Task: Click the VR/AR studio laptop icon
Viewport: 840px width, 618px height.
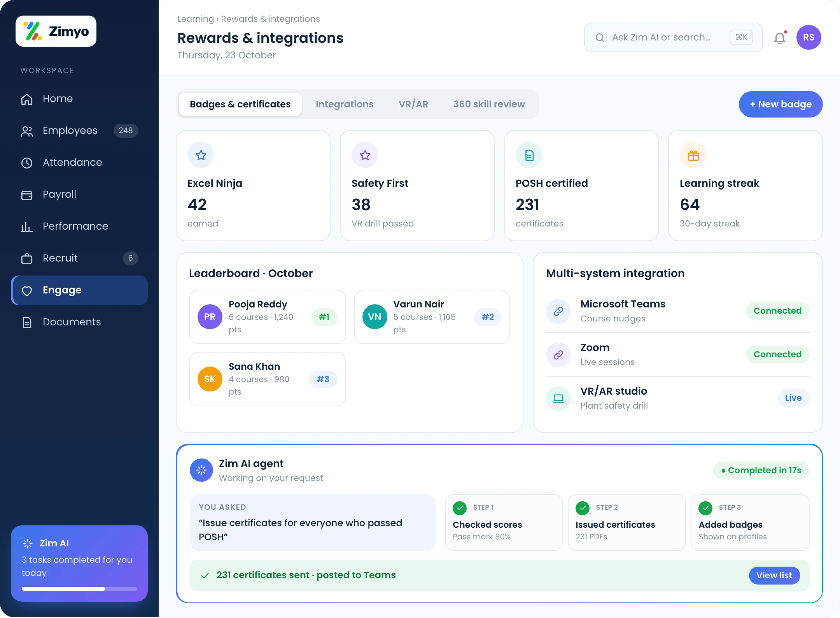Action: (558, 399)
